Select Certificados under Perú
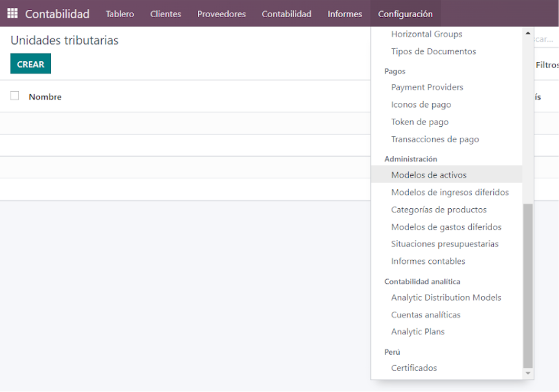559x392 pixels. tap(414, 367)
